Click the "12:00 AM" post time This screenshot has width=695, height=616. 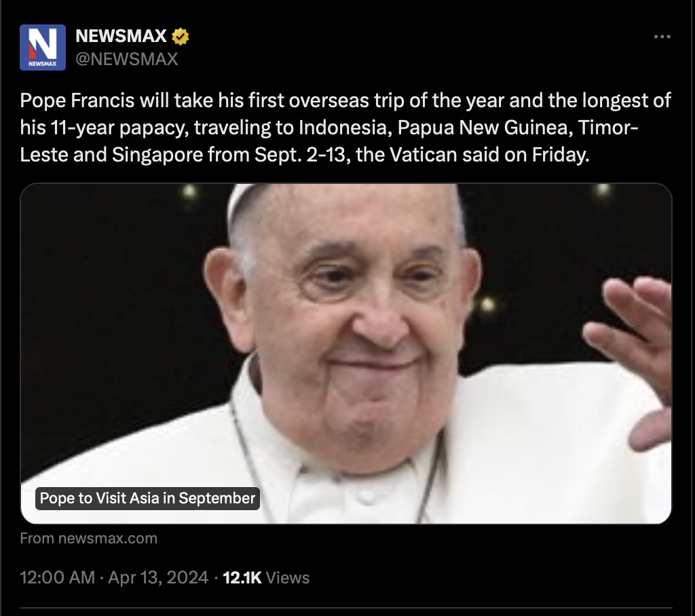pos(58,577)
